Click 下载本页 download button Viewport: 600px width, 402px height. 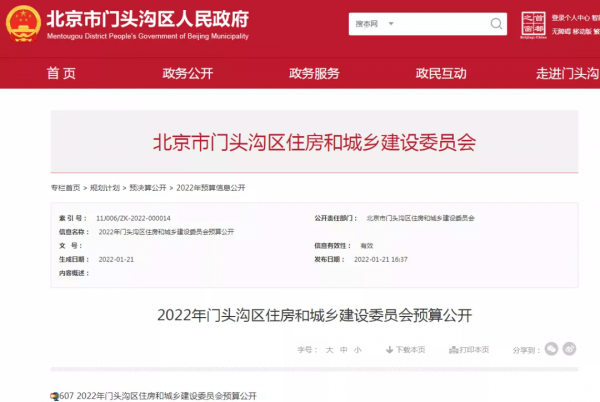[406, 350]
